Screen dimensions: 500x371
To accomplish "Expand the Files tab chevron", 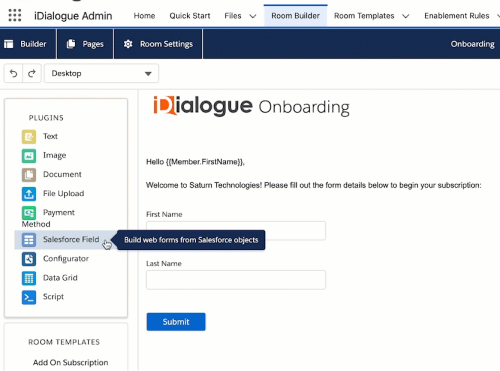I will [253, 16].
